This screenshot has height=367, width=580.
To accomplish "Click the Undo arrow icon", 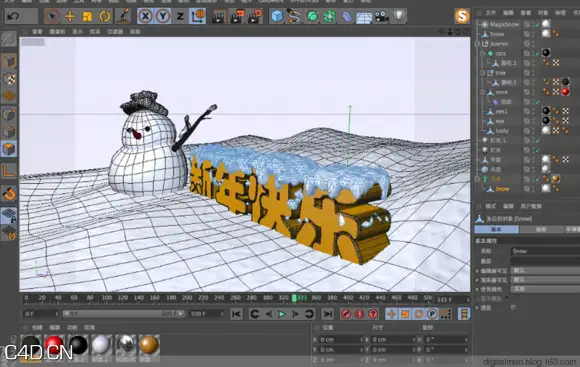I will tap(13, 16).
